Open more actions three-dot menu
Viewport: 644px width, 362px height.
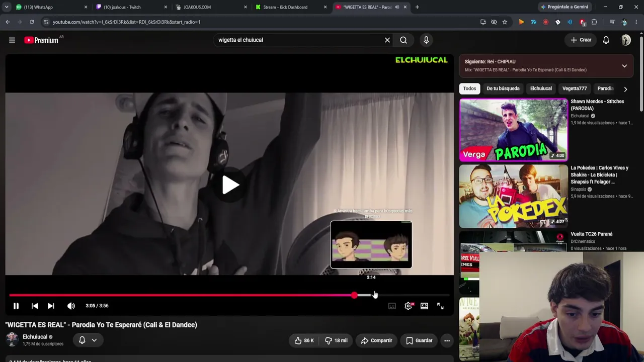coord(447,340)
